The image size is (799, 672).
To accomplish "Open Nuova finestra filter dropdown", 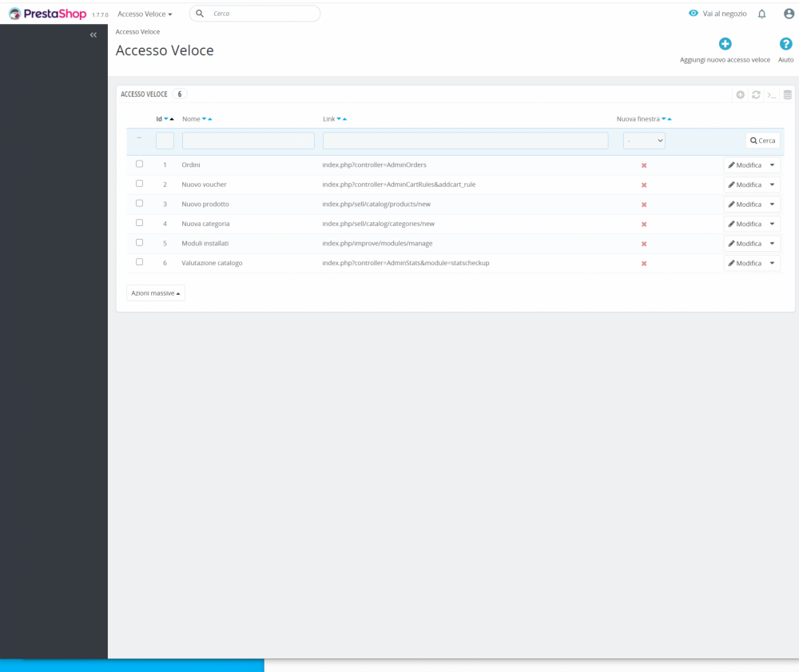I will click(x=644, y=141).
